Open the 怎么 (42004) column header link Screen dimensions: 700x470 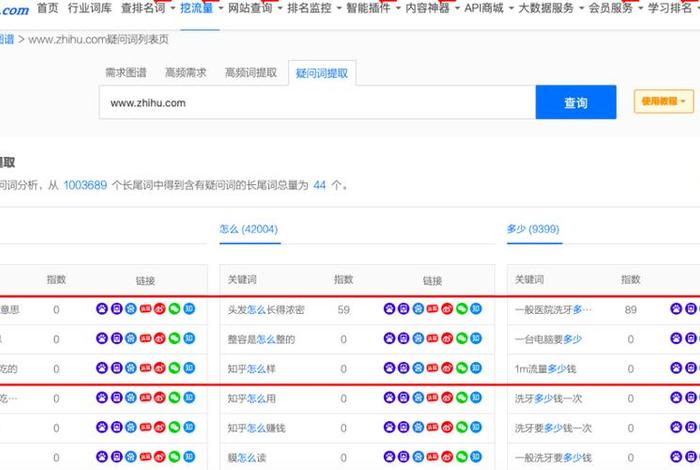click(x=249, y=229)
